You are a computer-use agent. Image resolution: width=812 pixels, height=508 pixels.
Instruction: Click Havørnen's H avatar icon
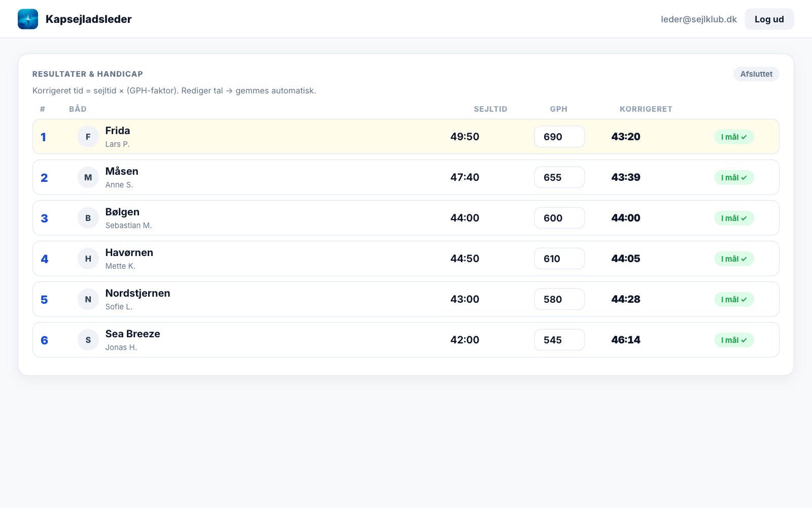(x=88, y=259)
